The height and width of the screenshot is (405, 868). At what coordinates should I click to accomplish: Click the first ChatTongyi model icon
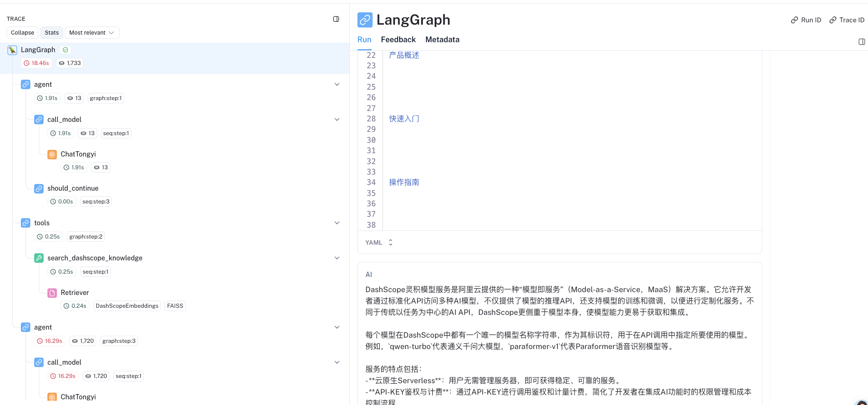[x=52, y=154]
